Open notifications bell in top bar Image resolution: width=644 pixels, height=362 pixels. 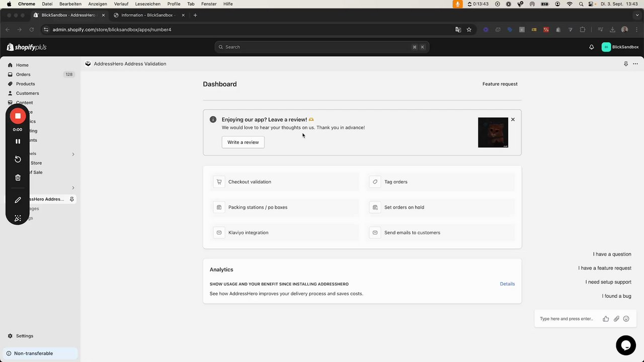point(592,47)
